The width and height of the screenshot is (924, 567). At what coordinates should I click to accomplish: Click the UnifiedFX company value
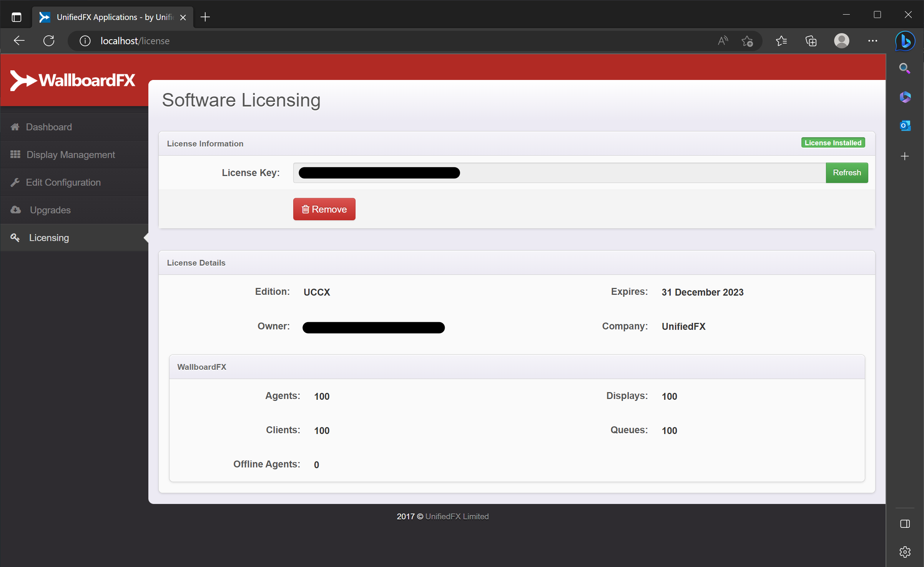click(683, 326)
